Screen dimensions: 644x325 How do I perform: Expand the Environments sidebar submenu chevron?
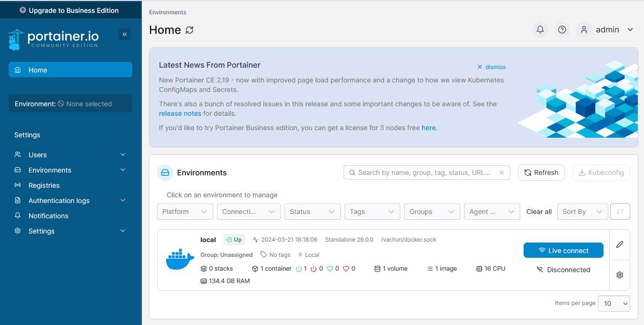pyautogui.click(x=123, y=170)
